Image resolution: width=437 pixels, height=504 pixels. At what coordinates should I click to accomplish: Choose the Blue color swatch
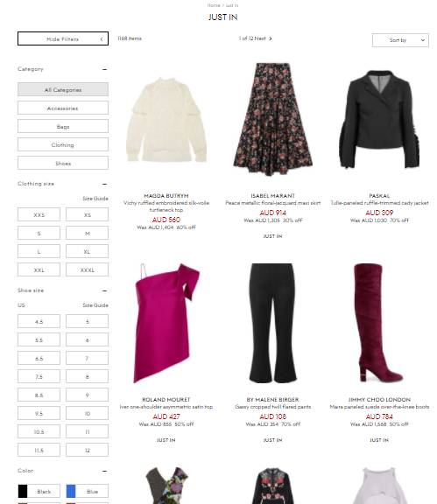pos(88,491)
